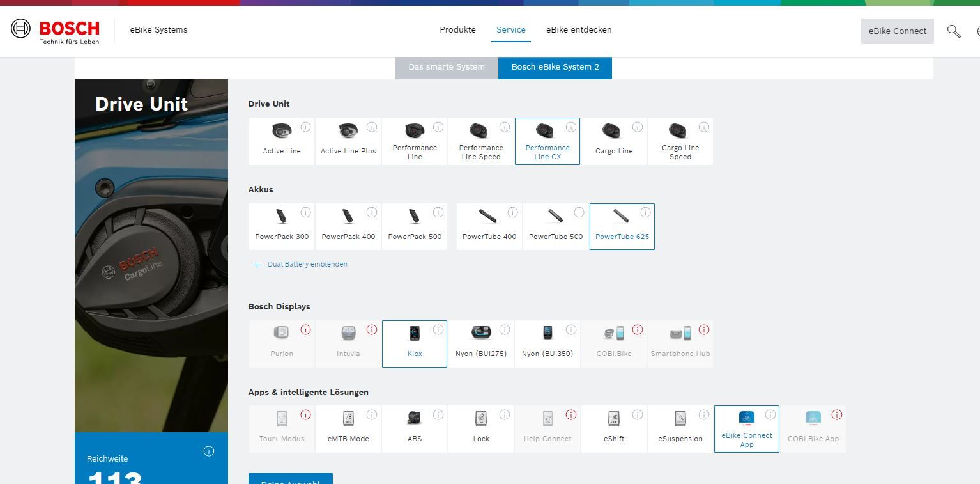Select PowerTube 400 battery

point(489,226)
